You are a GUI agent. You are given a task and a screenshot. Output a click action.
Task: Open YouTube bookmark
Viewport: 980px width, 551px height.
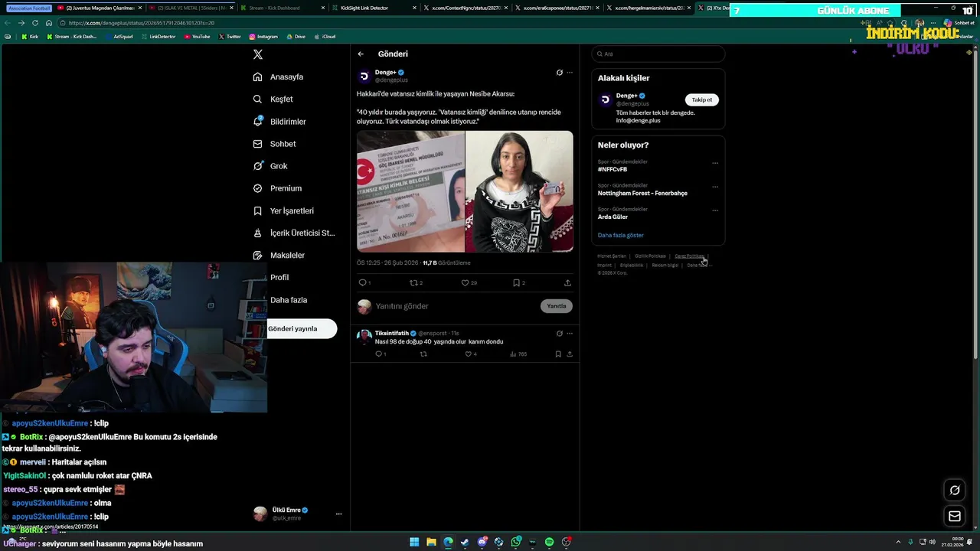coord(197,37)
